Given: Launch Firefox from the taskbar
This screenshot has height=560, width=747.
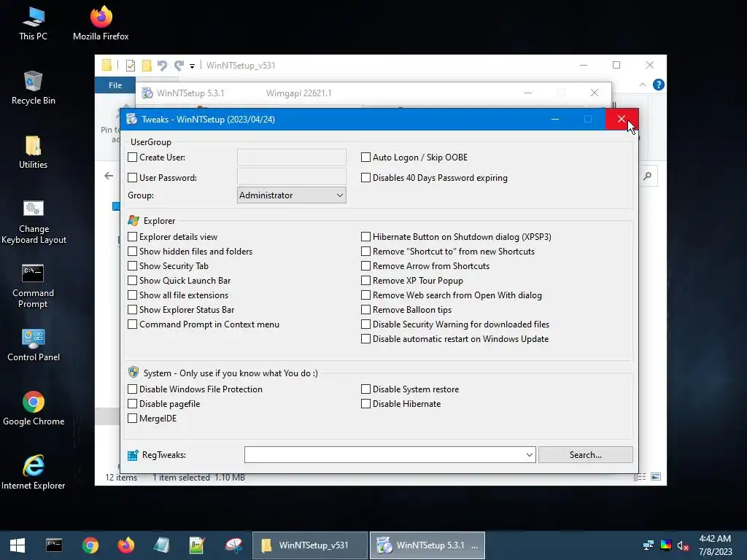Looking at the screenshot, I should pyautogui.click(x=126, y=545).
